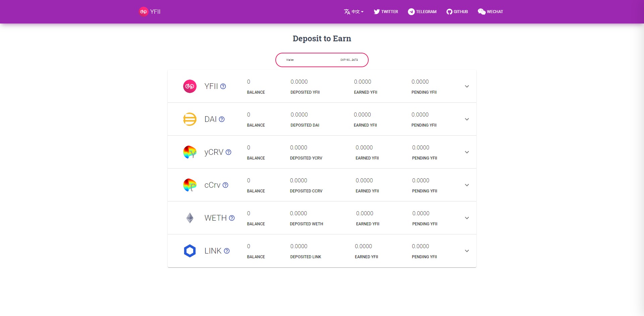Screen dimensions: 644x316
Task: Open the Telegram link
Action: point(422,12)
